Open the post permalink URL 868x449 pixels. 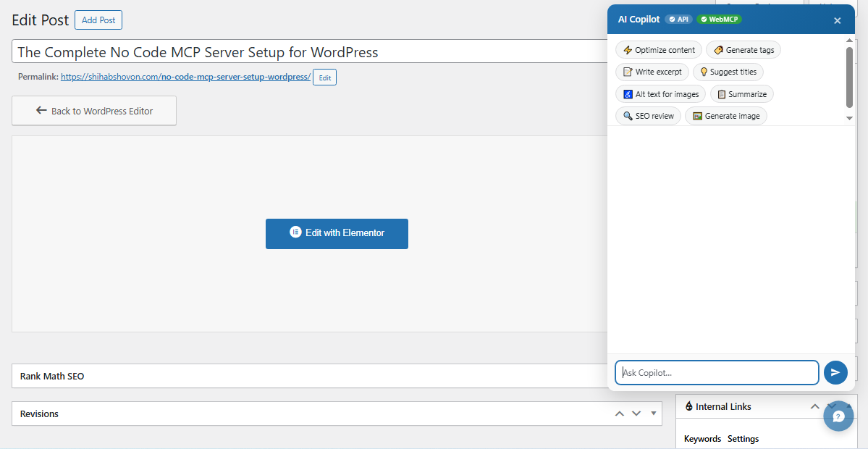[185, 77]
